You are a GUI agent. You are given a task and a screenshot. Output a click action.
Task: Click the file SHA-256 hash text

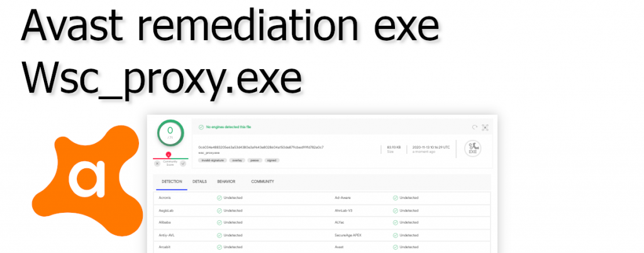point(260,147)
